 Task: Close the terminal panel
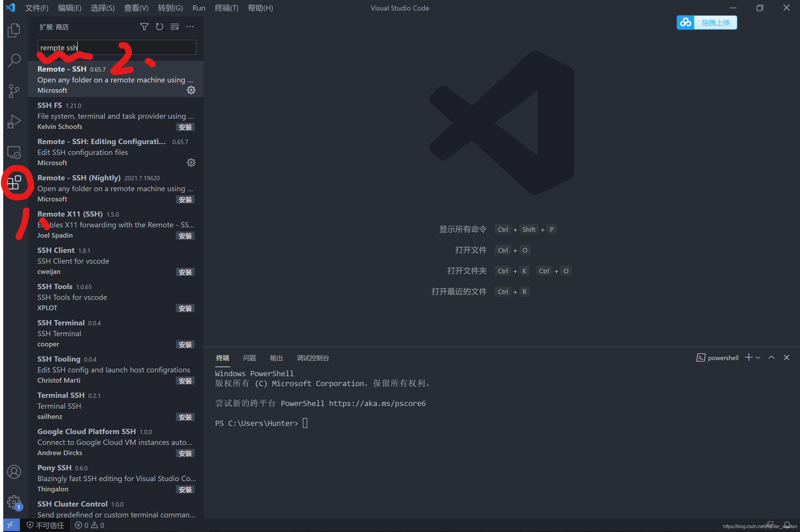[787, 357]
